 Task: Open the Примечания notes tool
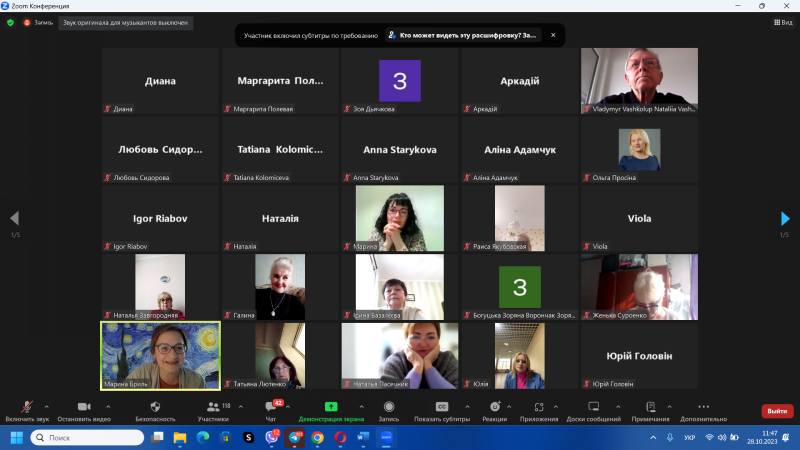(650, 410)
